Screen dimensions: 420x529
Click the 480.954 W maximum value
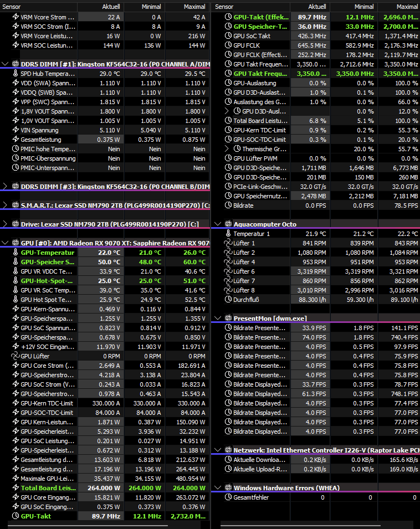191,479
